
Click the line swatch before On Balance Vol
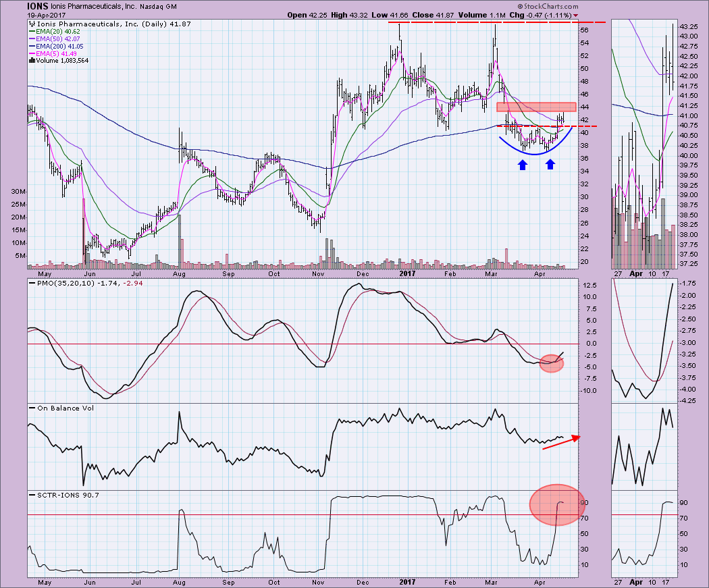[x=32, y=408]
